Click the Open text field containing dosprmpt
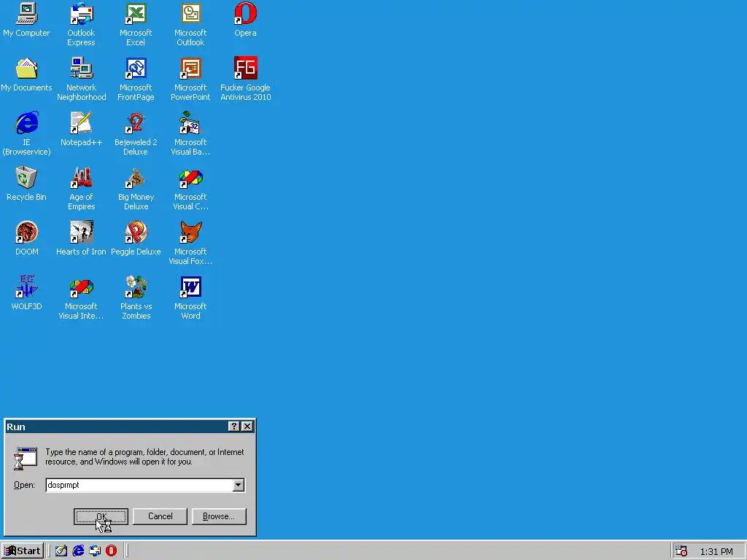The image size is (747, 560). coord(139,485)
